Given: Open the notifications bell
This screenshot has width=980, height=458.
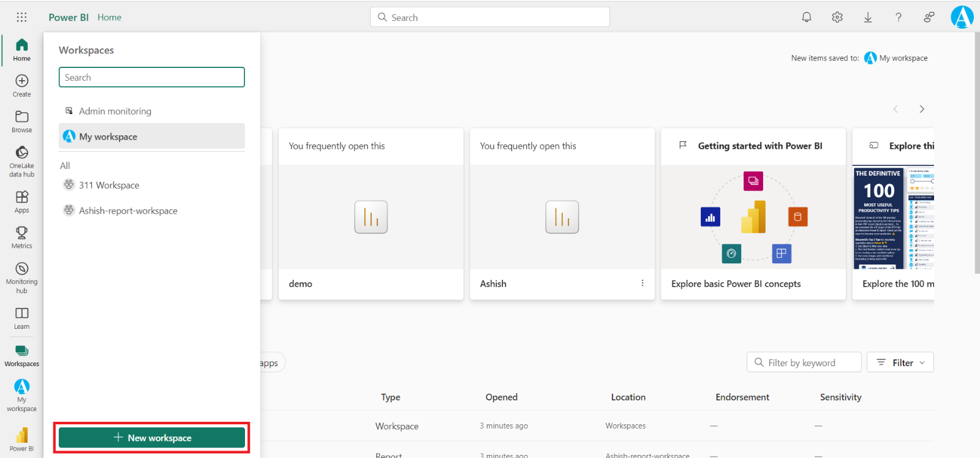Looking at the screenshot, I should 807,17.
